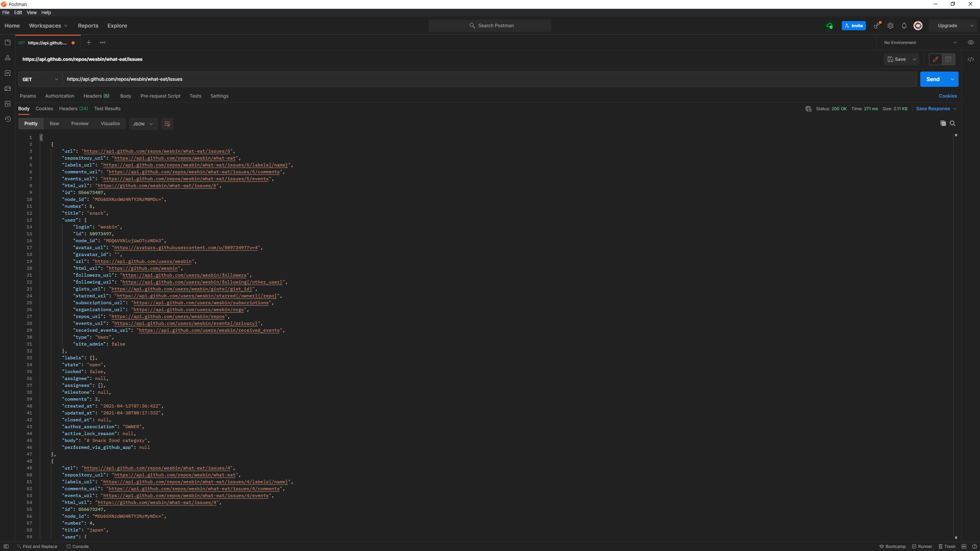Open capture requests satellite icon
Screen dimensions: 980x551
(x=877, y=26)
